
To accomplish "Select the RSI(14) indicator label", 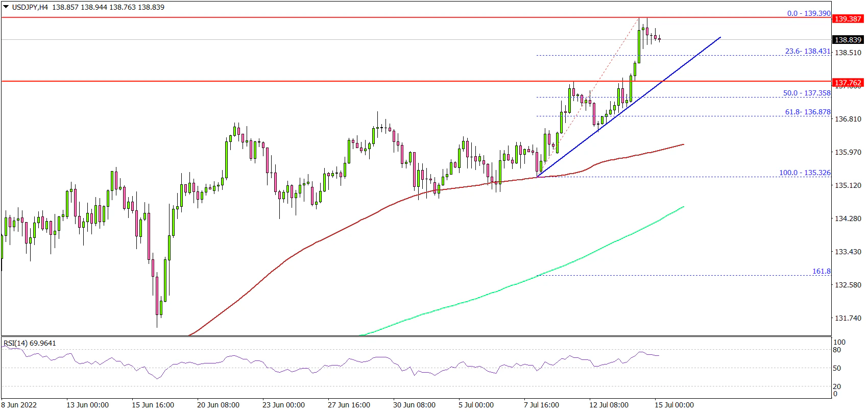I will pos(30,343).
